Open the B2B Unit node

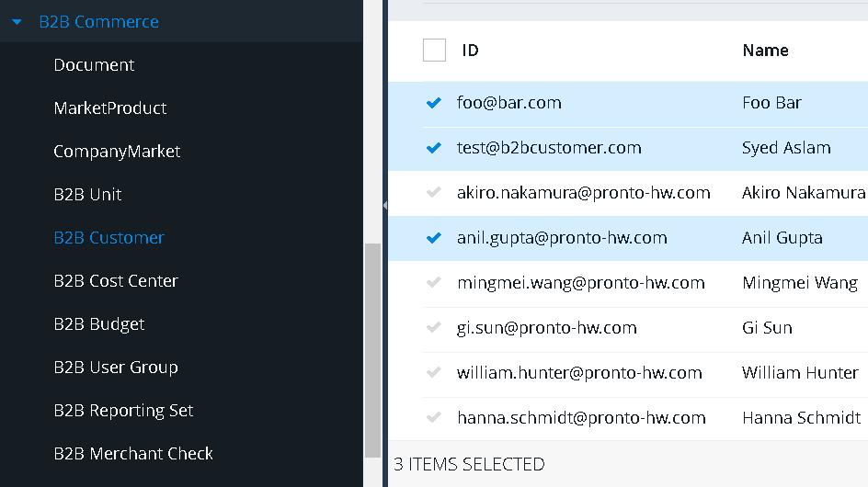pos(87,194)
